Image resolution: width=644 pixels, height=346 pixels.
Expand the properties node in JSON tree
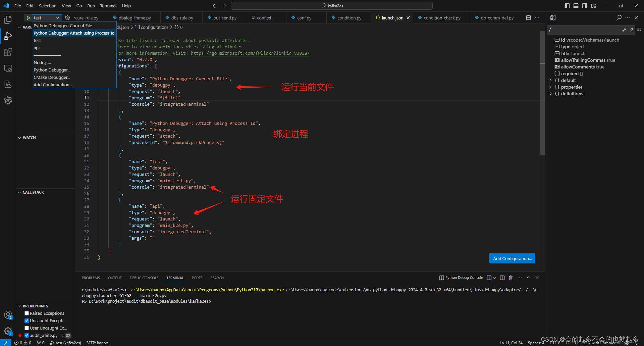(x=550, y=87)
